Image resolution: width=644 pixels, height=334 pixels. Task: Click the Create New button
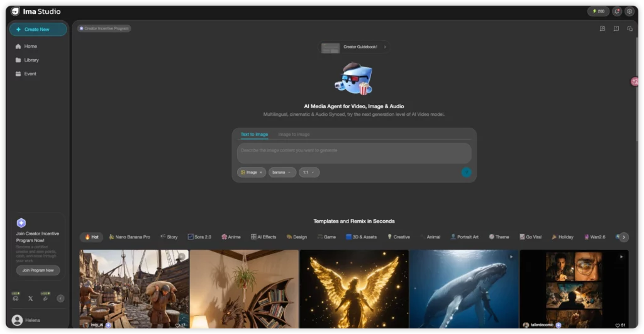tap(38, 29)
